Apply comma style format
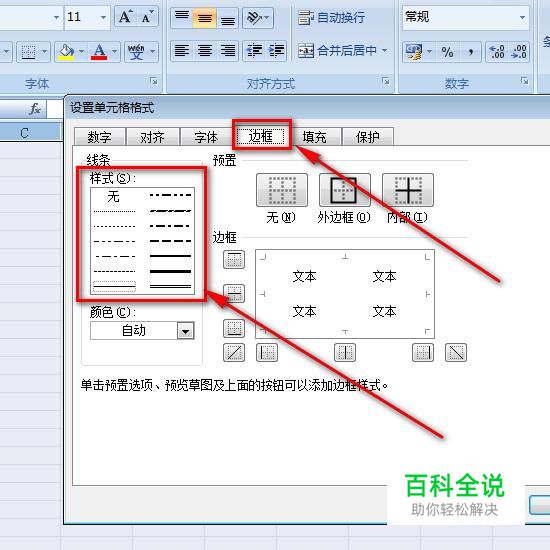The image size is (550, 550). pyautogui.click(x=470, y=52)
